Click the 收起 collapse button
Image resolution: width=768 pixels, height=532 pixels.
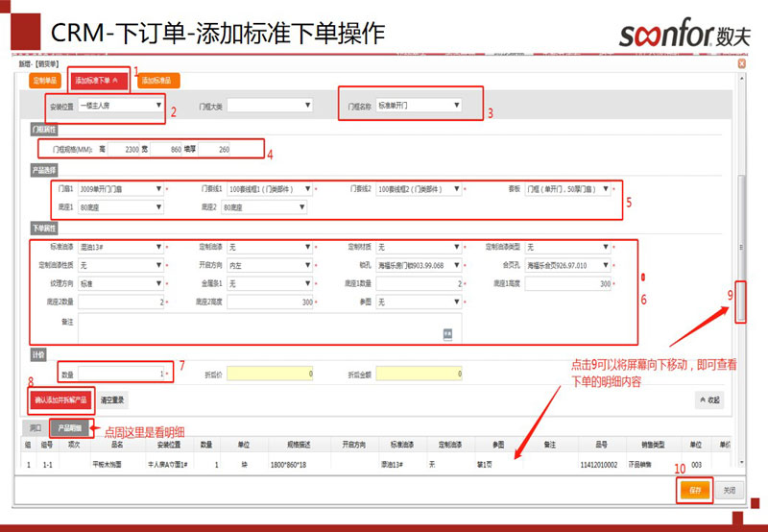(708, 399)
